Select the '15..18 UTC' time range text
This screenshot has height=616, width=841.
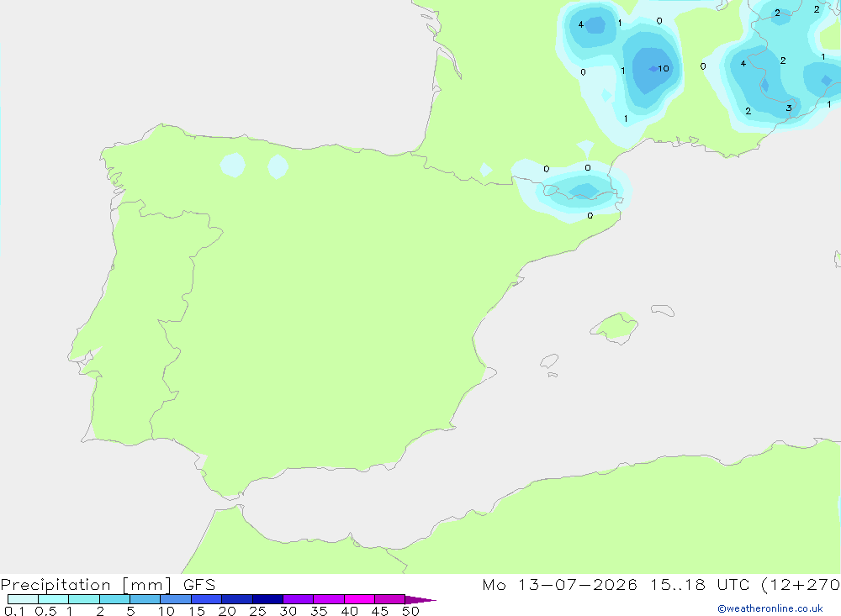point(701,584)
